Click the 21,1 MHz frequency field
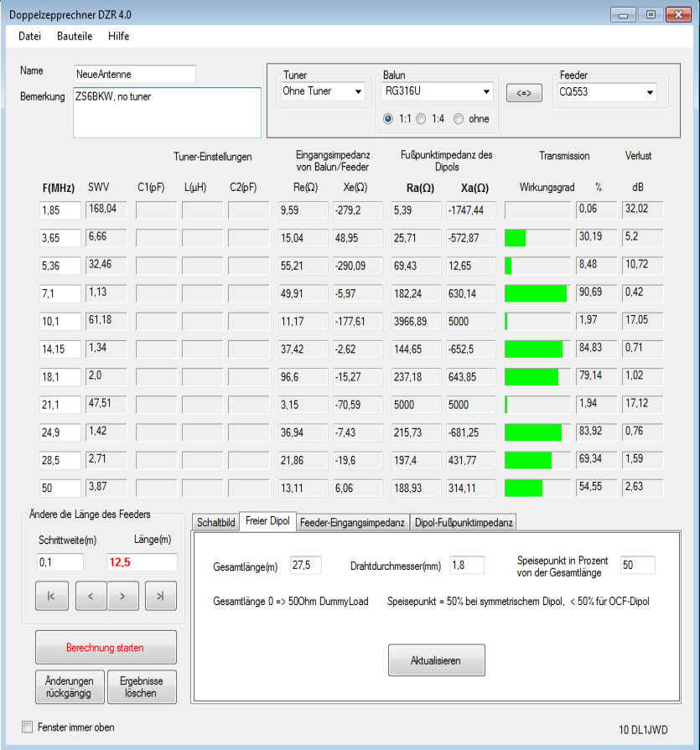The height and width of the screenshot is (750, 700). [60, 405]
